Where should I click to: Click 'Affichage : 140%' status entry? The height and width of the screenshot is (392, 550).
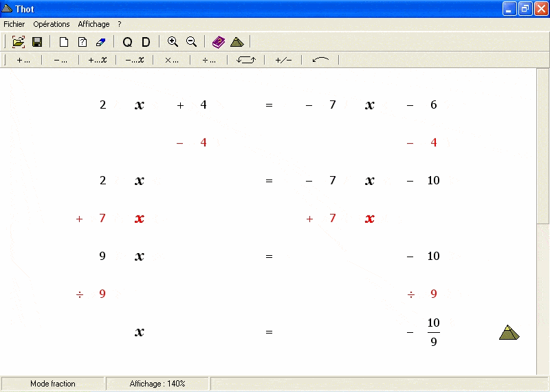pos(157,384)
